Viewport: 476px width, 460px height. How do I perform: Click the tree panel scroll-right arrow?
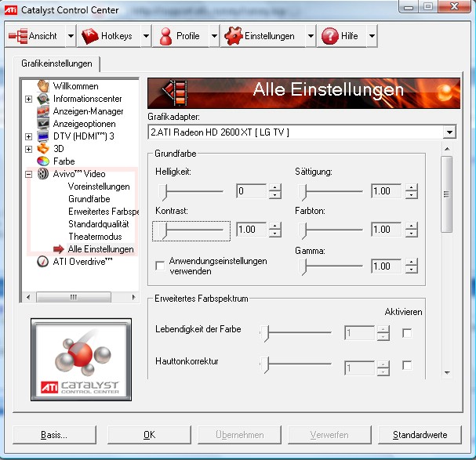pos(133,297)
